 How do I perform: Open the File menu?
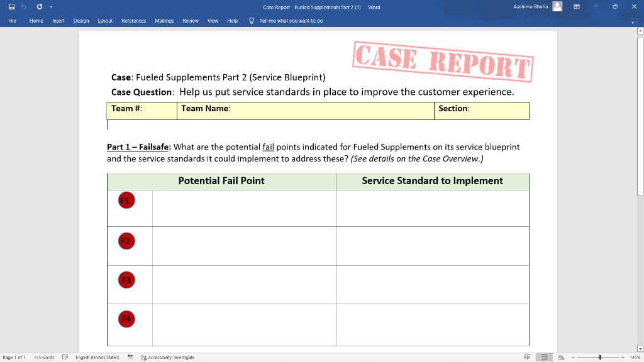[11, 21]
